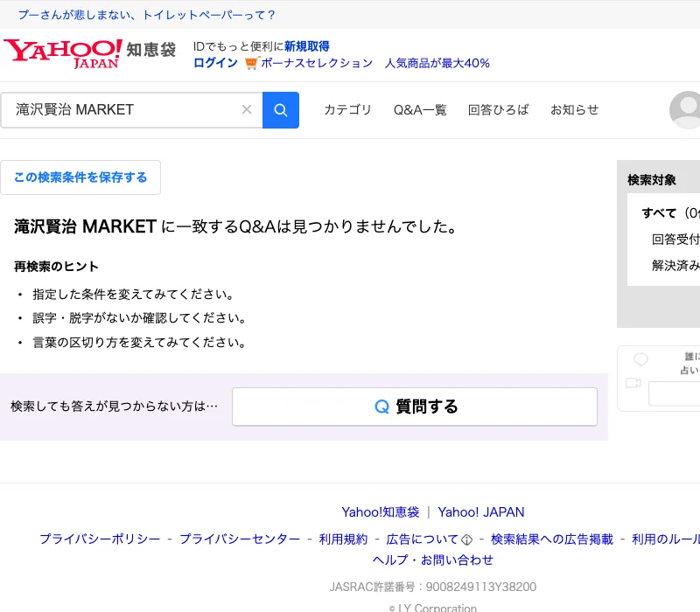Click the ログイン link
This screenshot has height=612, width=700.
coord(215,63)
